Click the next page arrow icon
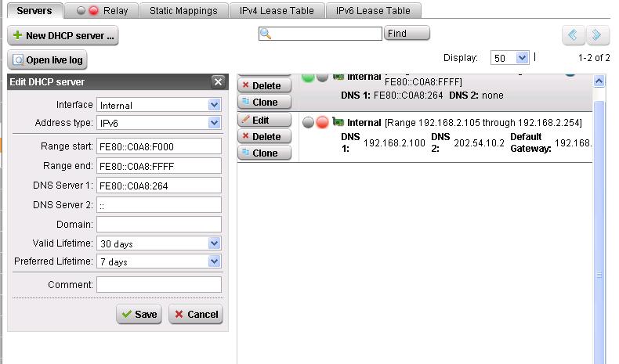The image size is (619, 364). (x=597, y=35)
